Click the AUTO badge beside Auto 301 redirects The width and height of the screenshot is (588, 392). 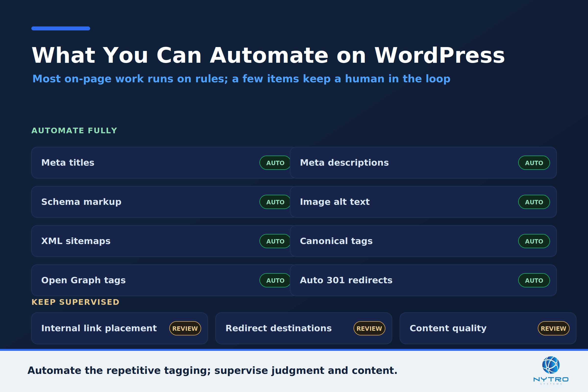click(534, 280)
